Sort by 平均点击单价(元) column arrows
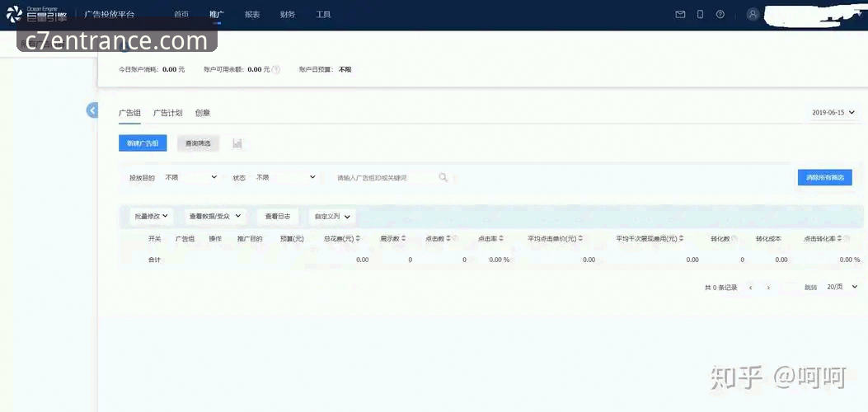868x412 pixels. (x=580, y=239)
